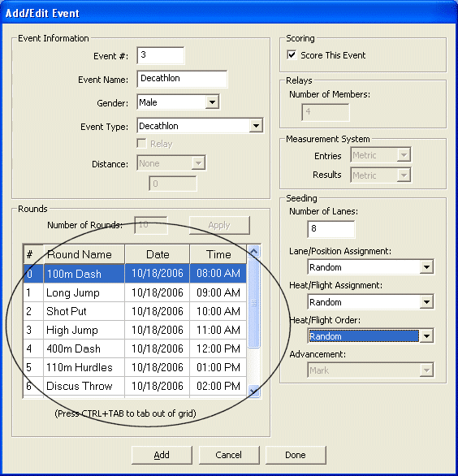Image resolution: width=458 pixels, height=476 pixels.
Task: Click the Done button
Action: [296, 455]
